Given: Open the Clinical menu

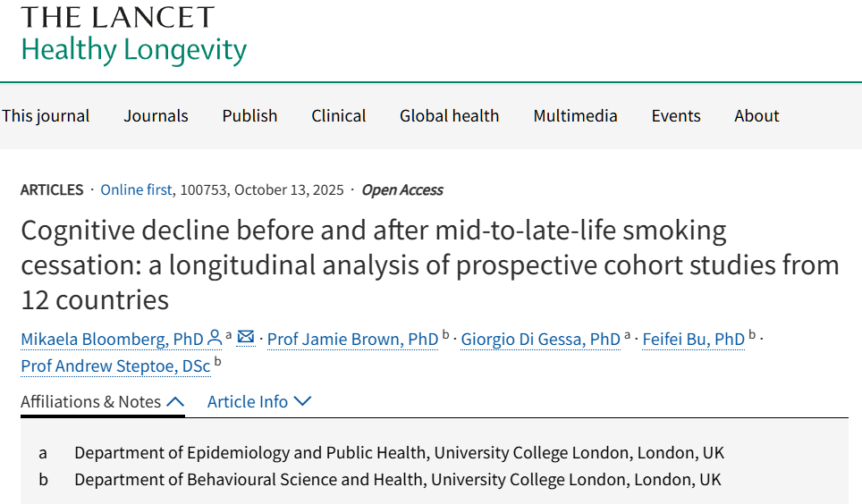Looking at the screenshot, I should pos(338,116).
